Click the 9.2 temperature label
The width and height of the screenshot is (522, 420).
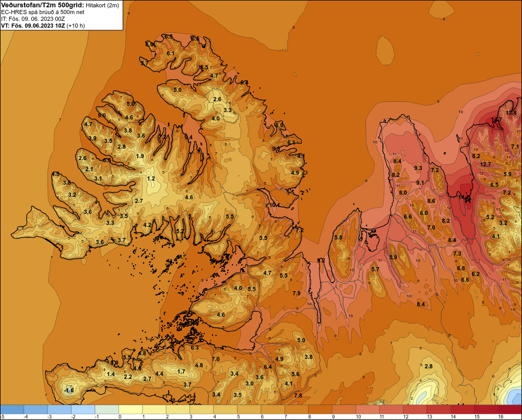[321, 260]
